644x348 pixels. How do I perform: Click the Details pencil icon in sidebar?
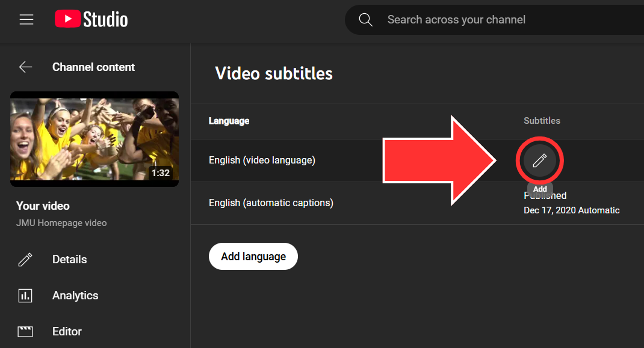(25, 260)
